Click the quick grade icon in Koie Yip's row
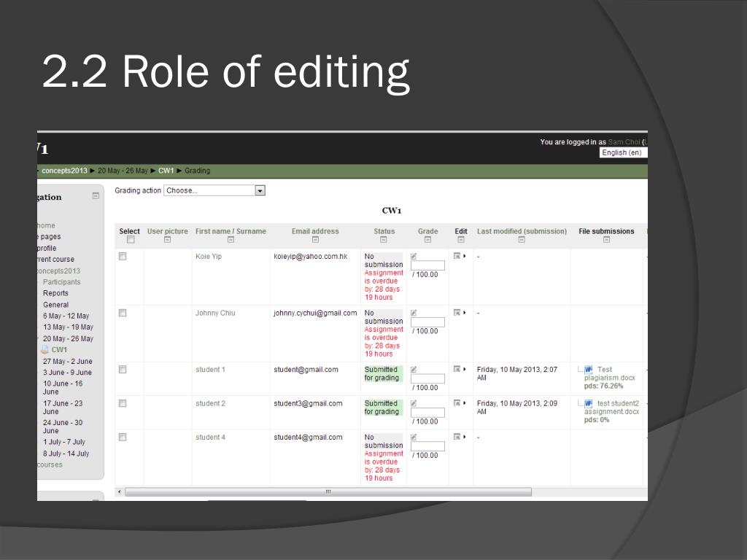 coord(414,256)
